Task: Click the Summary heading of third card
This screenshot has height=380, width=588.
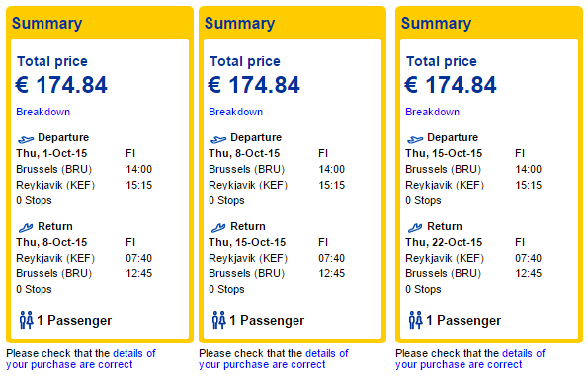Action: [436, 24]
